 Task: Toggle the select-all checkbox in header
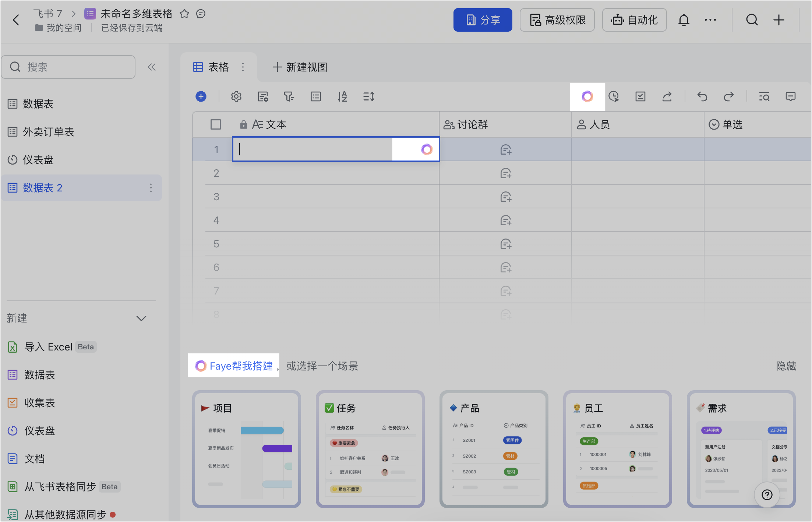(x=216, y=124)
